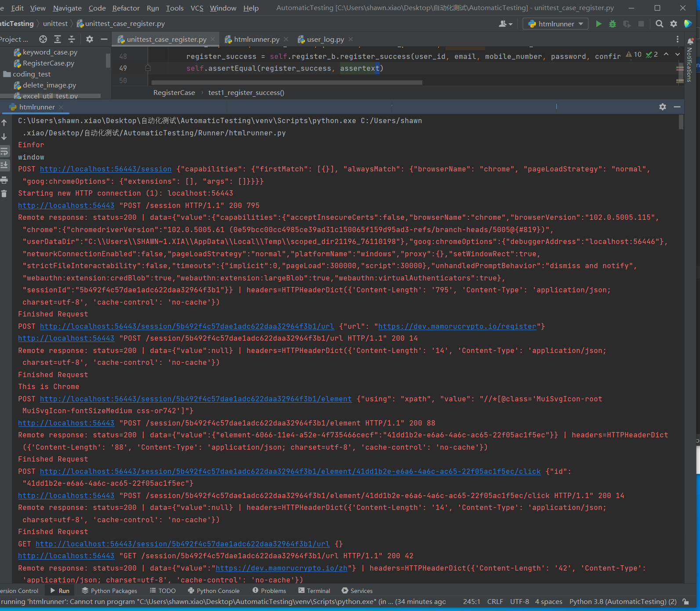This screenshot has width=700, height=611.
Task: Click the editor horizontal scrollbar
Action: 287,83
